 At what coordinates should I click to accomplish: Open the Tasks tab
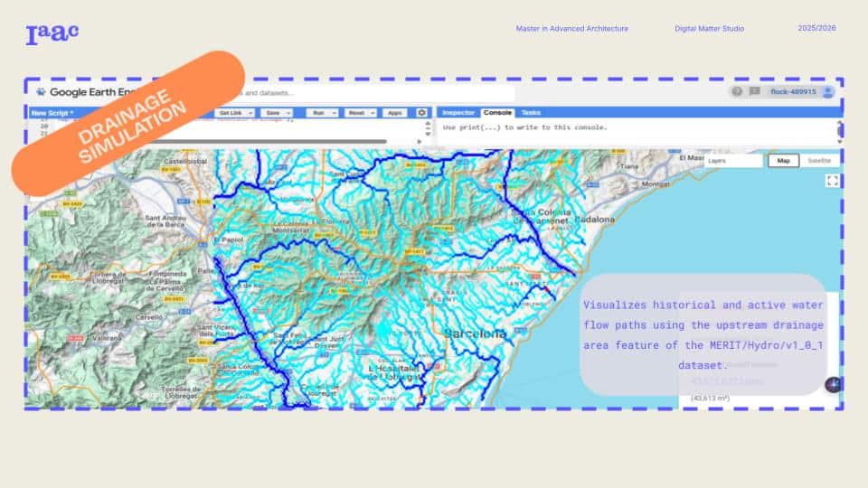[x=531, y=113]
